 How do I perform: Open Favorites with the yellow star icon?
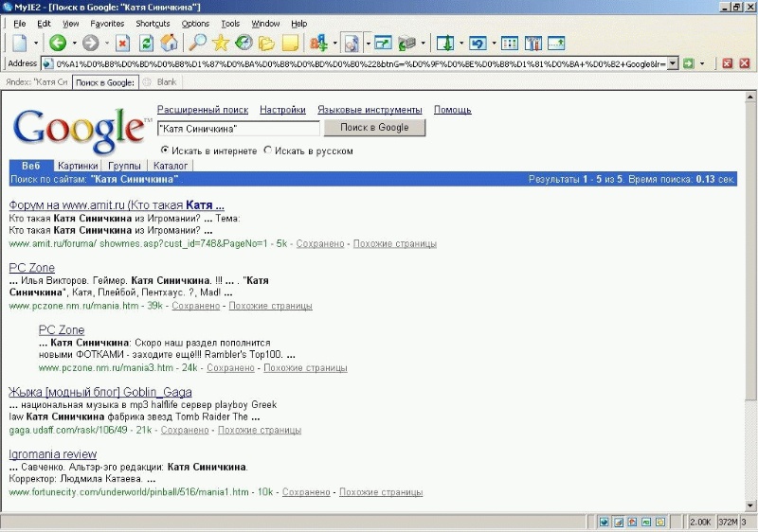click(221, 43)
